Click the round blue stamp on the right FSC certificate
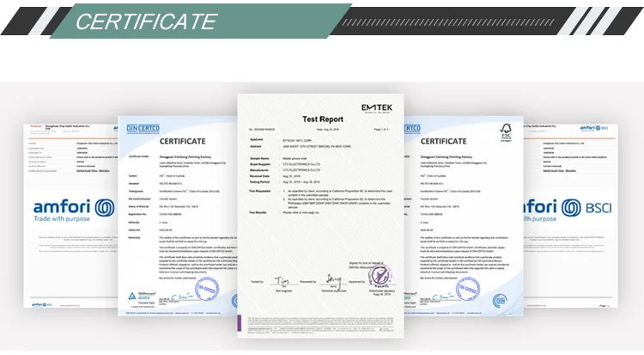644x355 pixels. 468,288
